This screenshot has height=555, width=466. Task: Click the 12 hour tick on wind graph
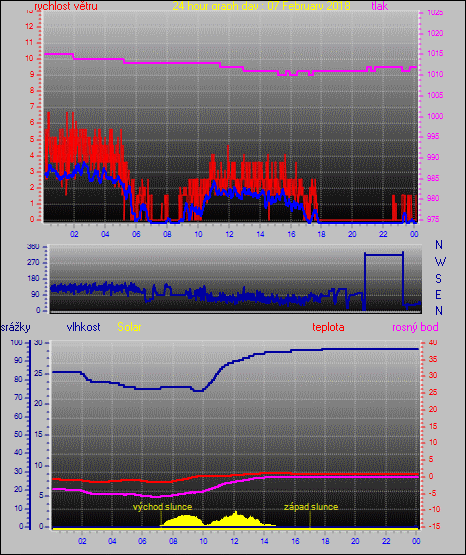point(229,234)
